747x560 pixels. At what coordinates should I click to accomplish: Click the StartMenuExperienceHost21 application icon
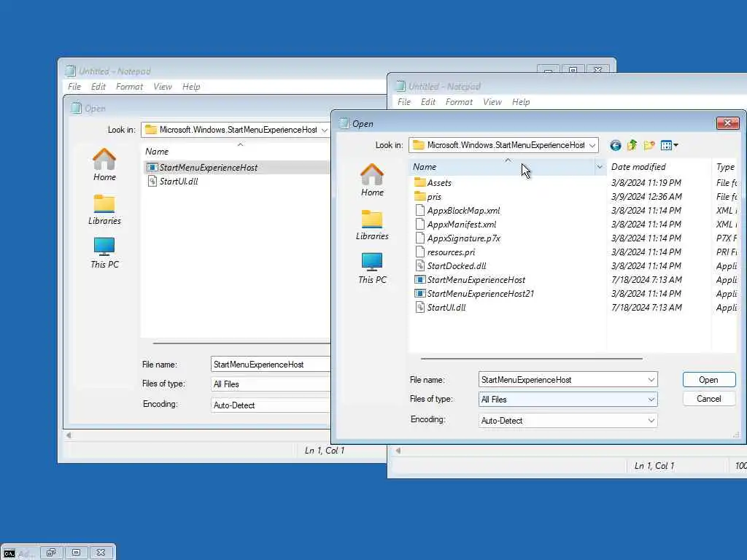point(419,293)
